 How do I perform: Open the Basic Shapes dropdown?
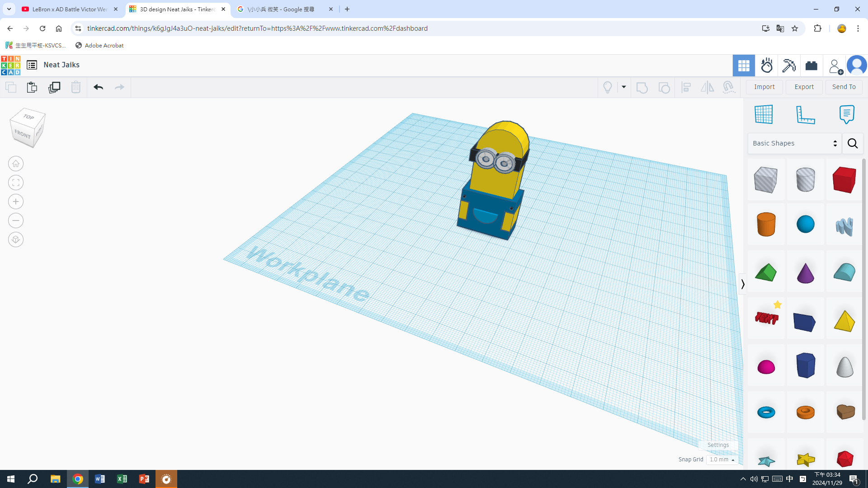click(x=794, y=143)
